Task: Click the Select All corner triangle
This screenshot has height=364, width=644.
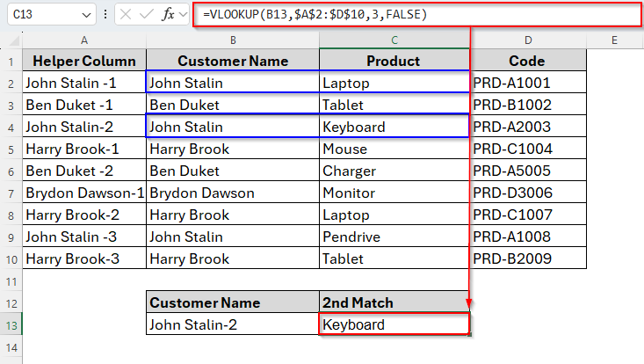Action: click(x=12, y=40)
